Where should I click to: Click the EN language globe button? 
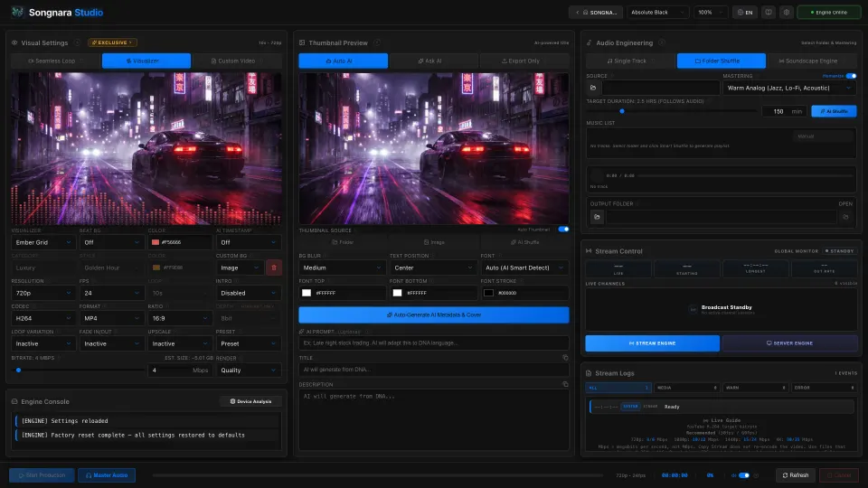745,12
